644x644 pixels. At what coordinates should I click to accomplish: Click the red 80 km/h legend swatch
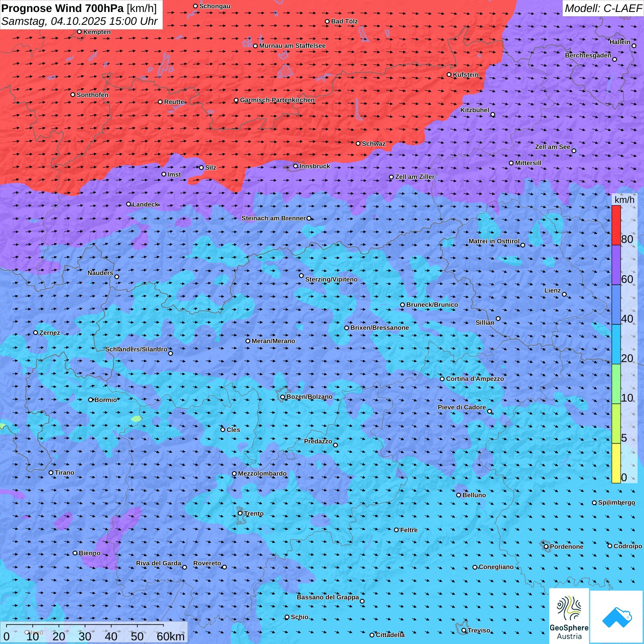point(616,225)
